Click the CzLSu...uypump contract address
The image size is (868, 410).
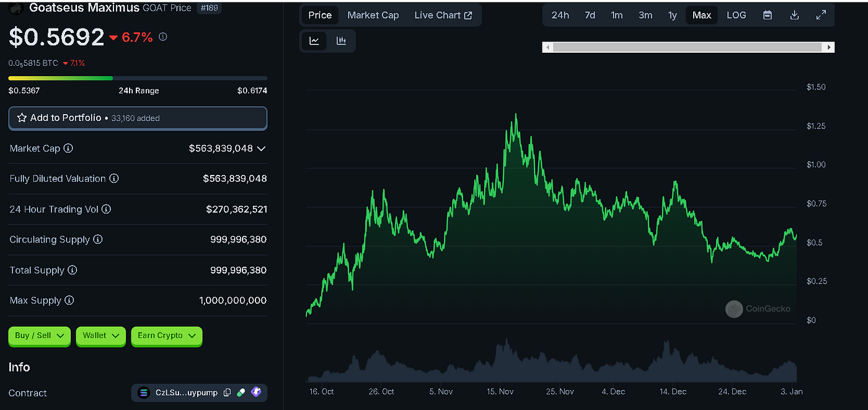point(186,393)
